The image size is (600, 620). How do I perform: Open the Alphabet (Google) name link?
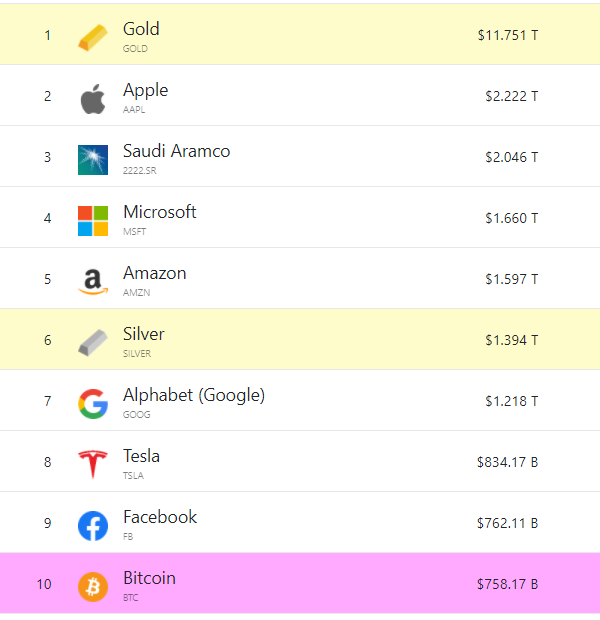click(x=194, y=395)
